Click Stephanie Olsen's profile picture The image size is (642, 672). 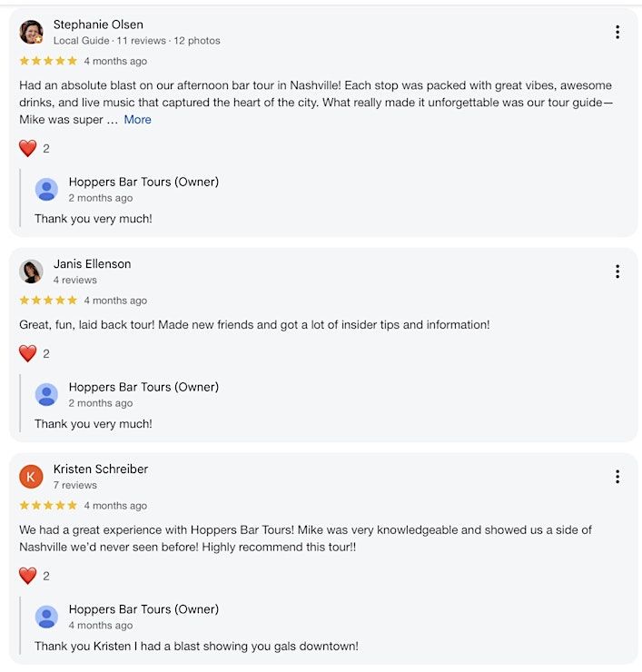click(x=31, y=33)
